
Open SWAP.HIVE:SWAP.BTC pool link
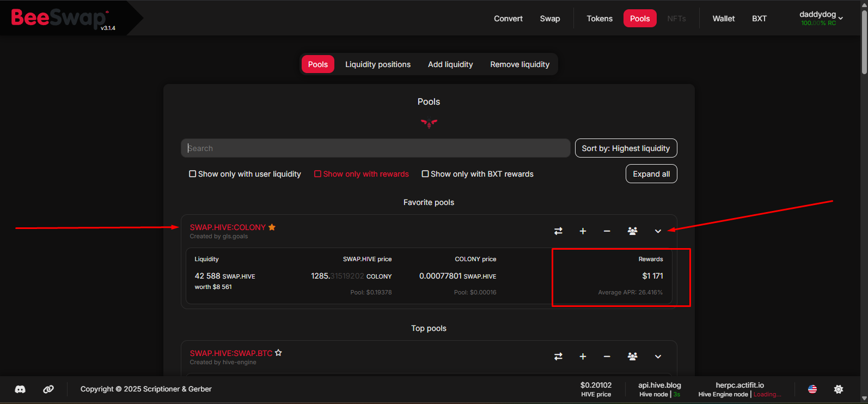[231, 353]
